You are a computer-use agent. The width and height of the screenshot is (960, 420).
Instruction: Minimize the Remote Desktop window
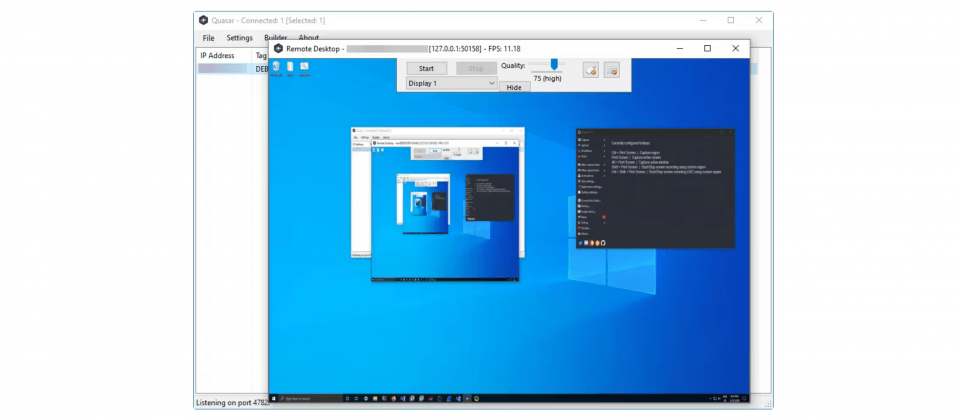(679, 48)
